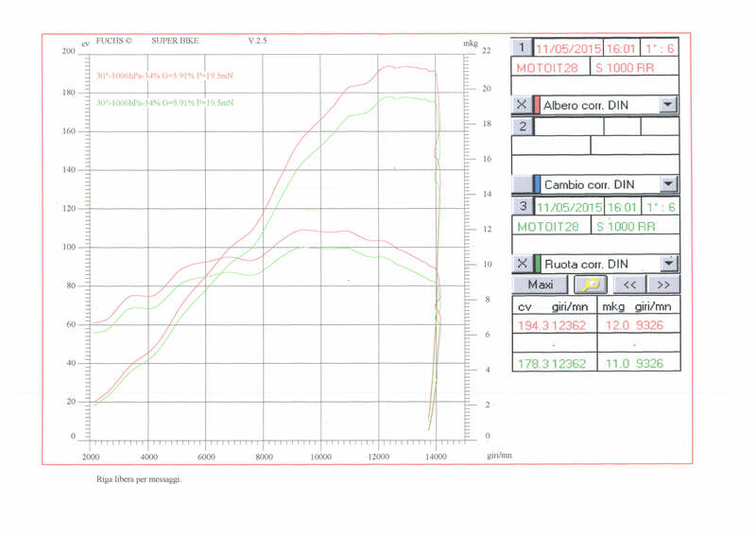This screenshot has height=535, width=756.
Task: Toggle X checkbox for Ruota corr. DIN
Action: [521, 264]
